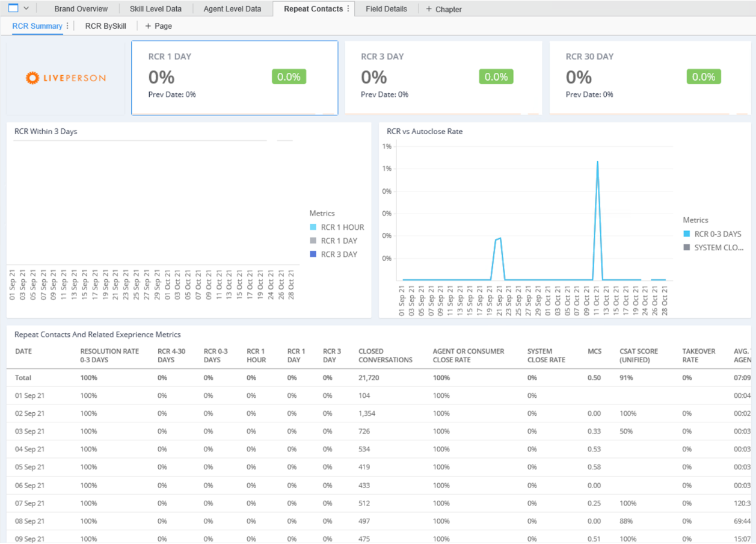The width and height of the screenshot is (756, 544).
Task: Open the dossier view dropdown arrow
Action: click(26, 8)
